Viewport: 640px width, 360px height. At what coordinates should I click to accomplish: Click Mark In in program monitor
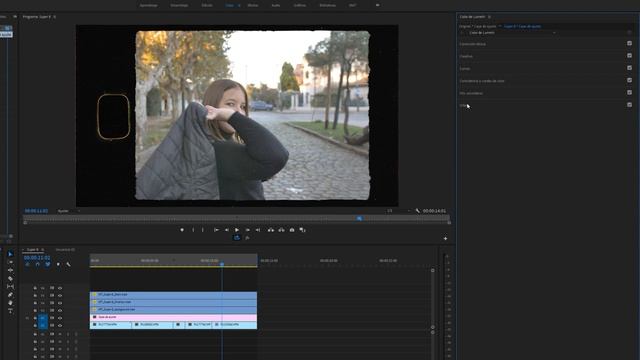tap(193, 230)
